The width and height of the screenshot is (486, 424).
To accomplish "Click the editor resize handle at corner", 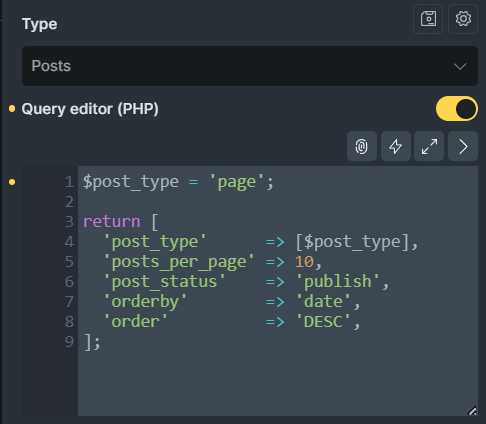I will coord(472,411).
